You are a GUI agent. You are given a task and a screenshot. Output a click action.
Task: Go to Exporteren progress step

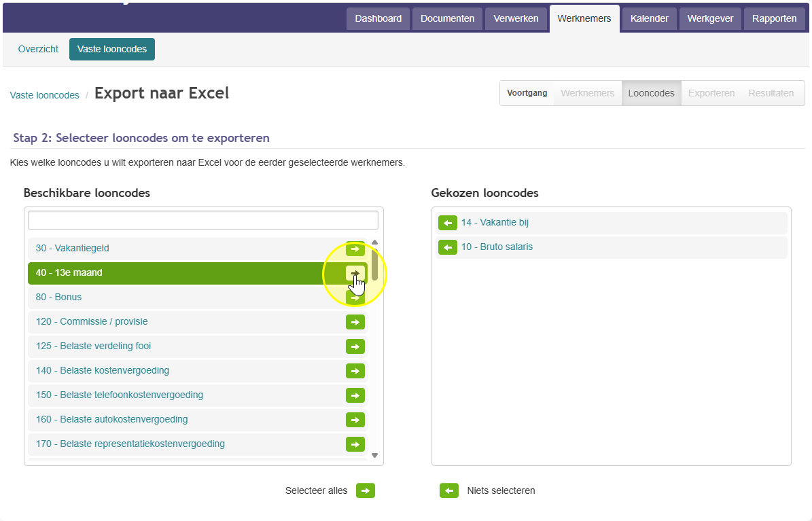711,93
